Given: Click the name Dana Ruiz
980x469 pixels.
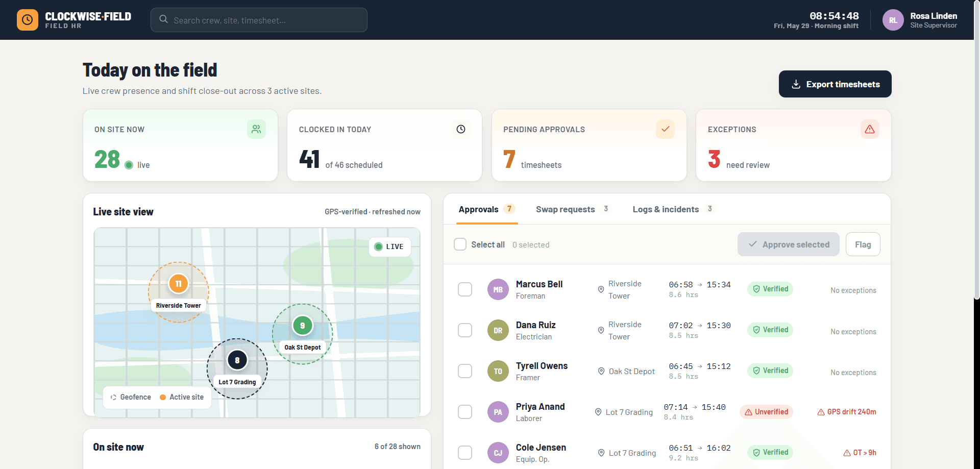Looking at the screenshot, I should (x=535, y=325).
